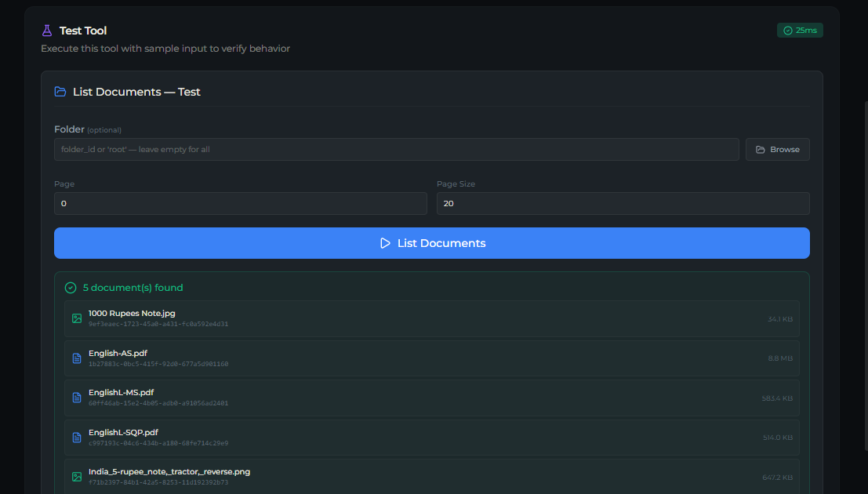Image resolution: width=868 pixels, height=494 pixels.
Task: Click the 5 document(s) found status text
Action: click(x=133, y=288)
